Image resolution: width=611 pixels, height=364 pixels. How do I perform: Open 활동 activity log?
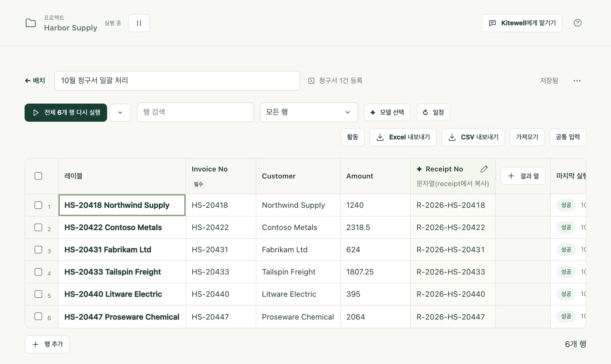pyautogui.click(x=353, y=137)
